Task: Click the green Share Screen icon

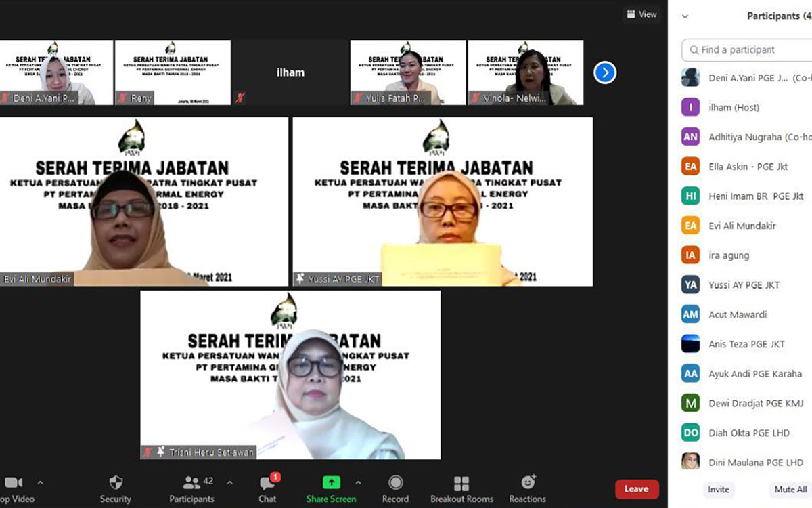Action: pyautogui.click(x=331, y=482)
